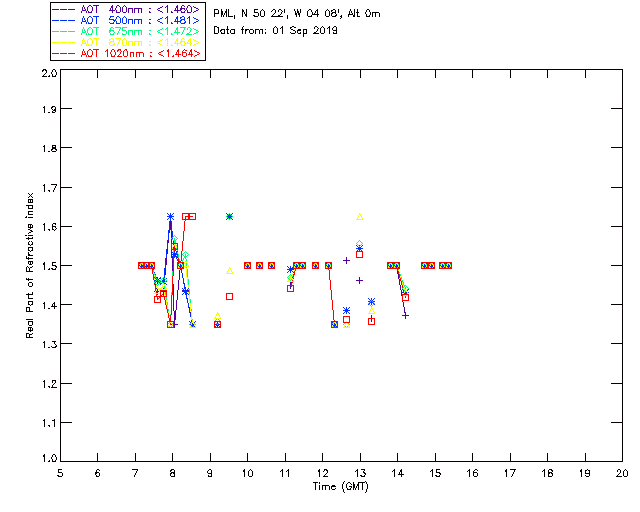The image size is (640, 512).
Task: Click the 18 x-axis tick label
Action: (547, 473)
